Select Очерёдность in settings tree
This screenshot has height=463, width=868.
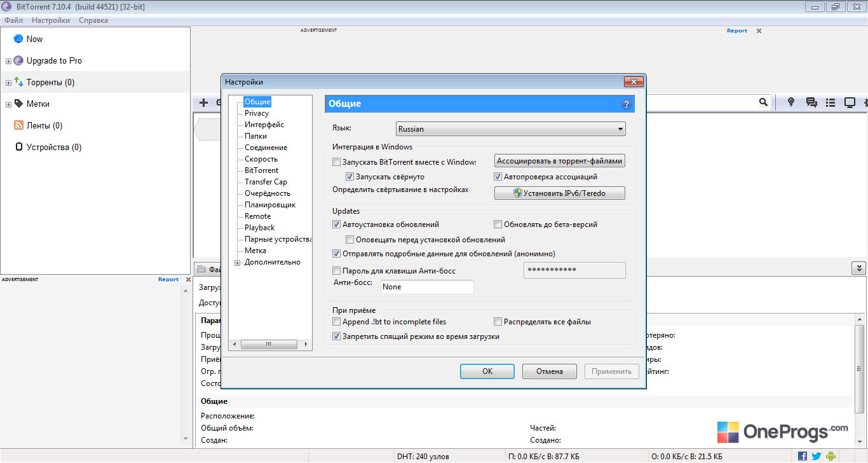(x=268, y=193)
